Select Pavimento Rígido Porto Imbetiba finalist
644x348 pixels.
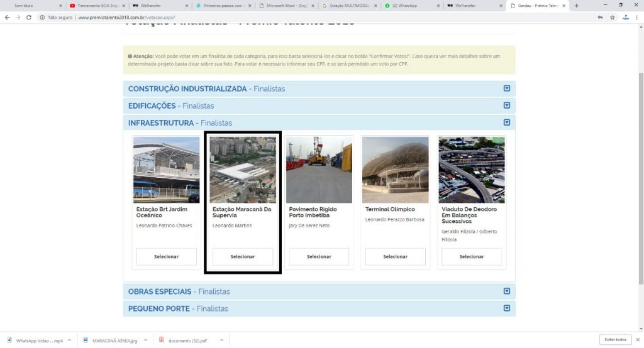click(x=319, y=256)
